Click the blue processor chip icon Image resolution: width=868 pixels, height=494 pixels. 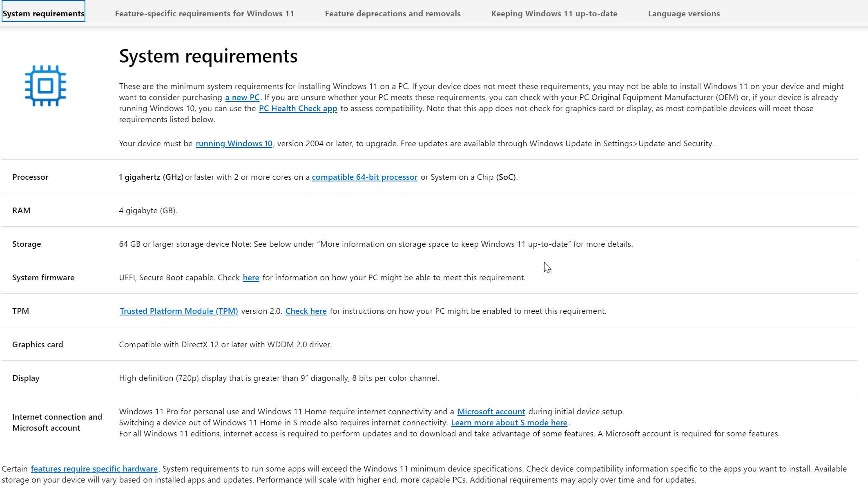click(45, 86)
